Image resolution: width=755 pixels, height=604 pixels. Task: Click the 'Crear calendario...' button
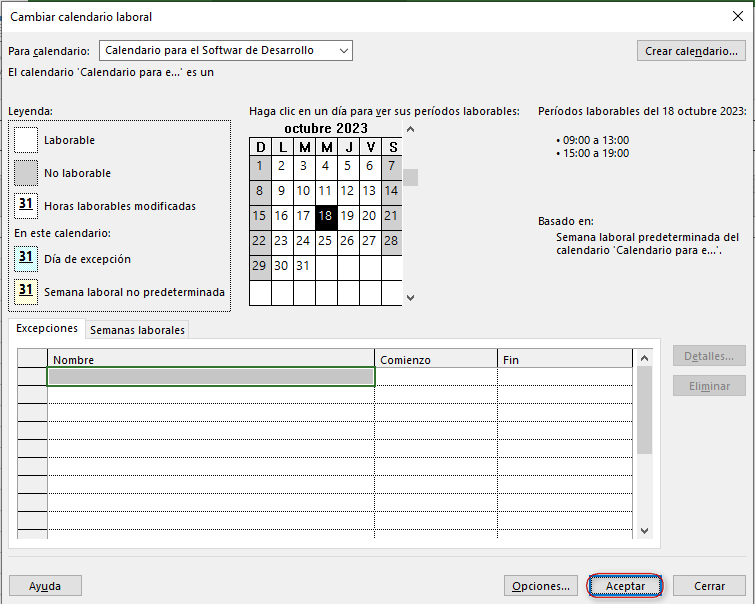pos(691,51)
